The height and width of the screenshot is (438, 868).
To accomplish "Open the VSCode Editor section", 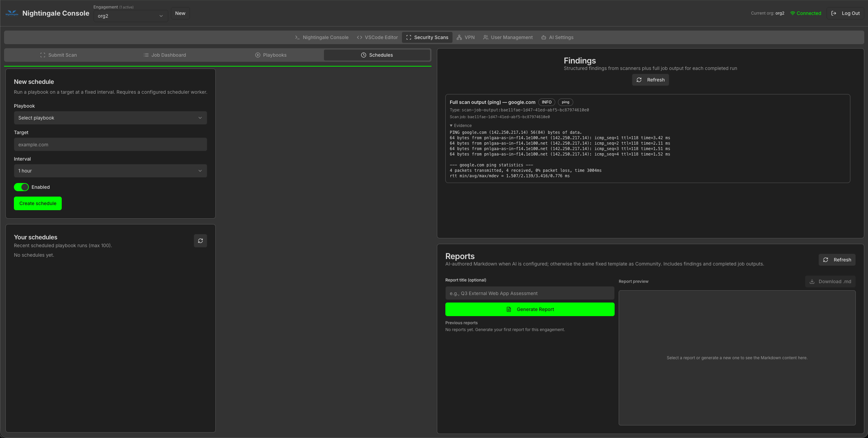I will coord(377,37).
